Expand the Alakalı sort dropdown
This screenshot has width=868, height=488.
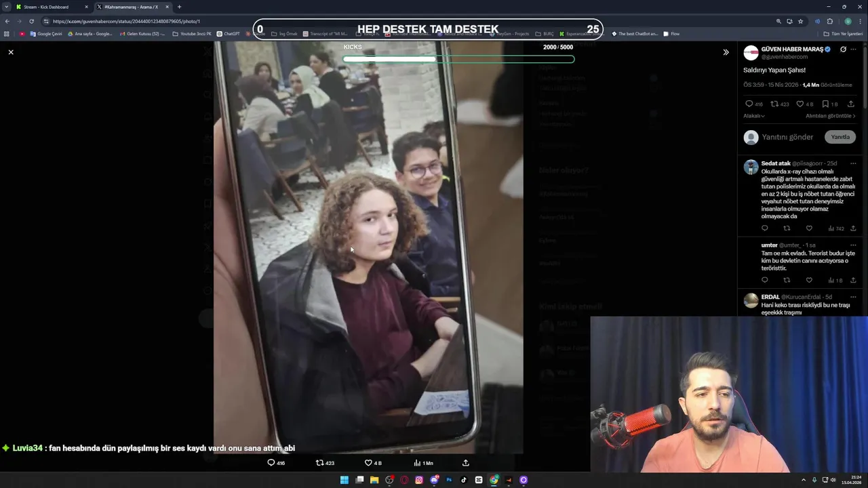click(754, 116)
